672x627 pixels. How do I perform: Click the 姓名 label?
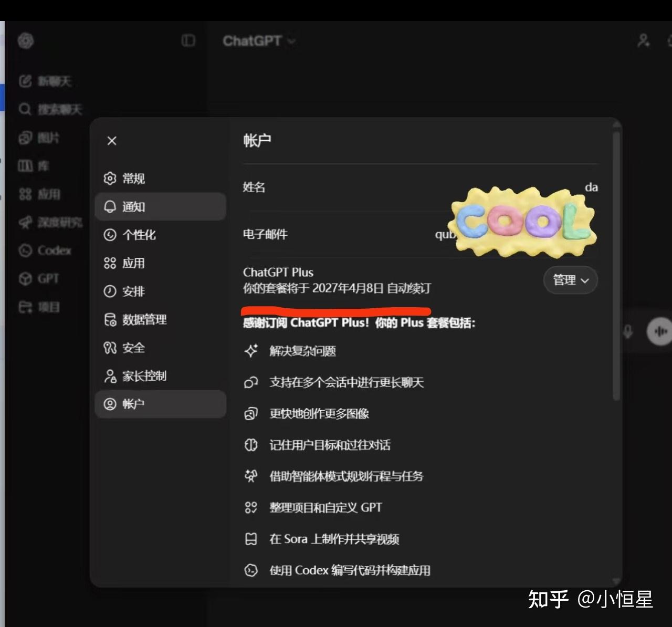254,187
